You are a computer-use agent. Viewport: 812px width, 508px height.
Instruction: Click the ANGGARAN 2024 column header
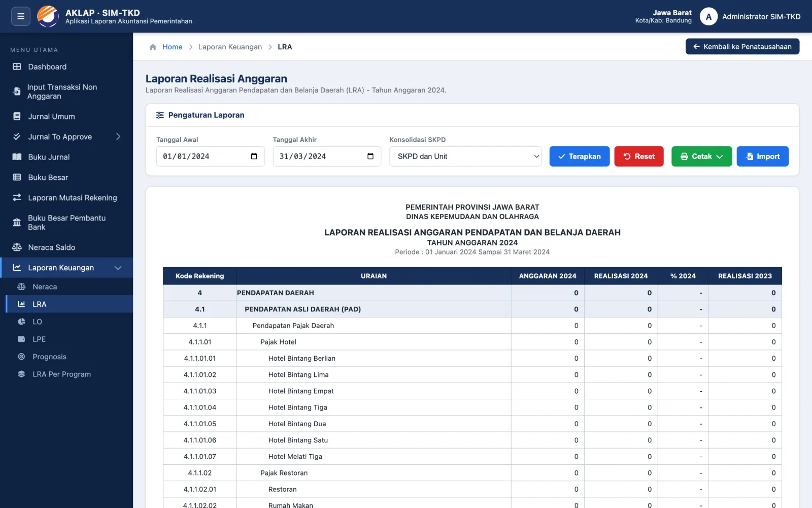click(548, 276)
